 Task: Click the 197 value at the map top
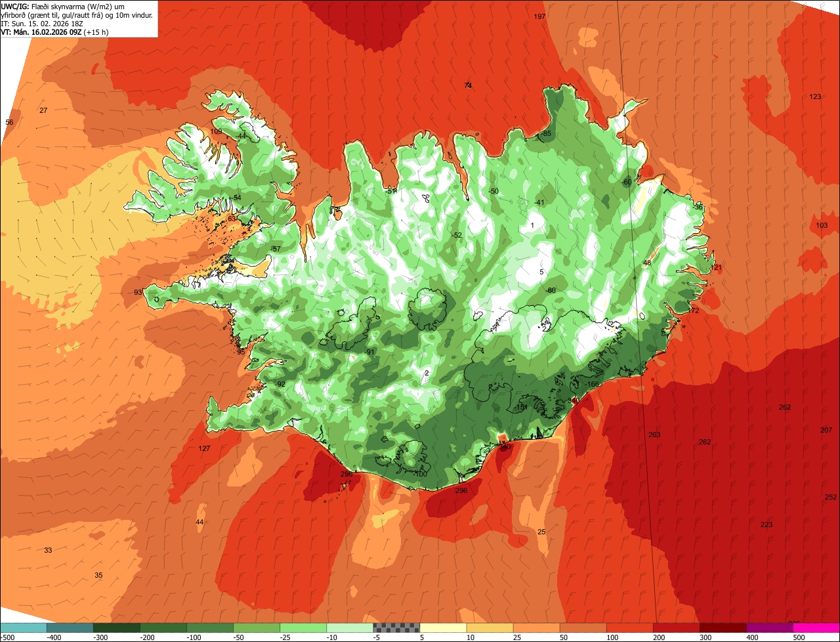coord(539,16)
